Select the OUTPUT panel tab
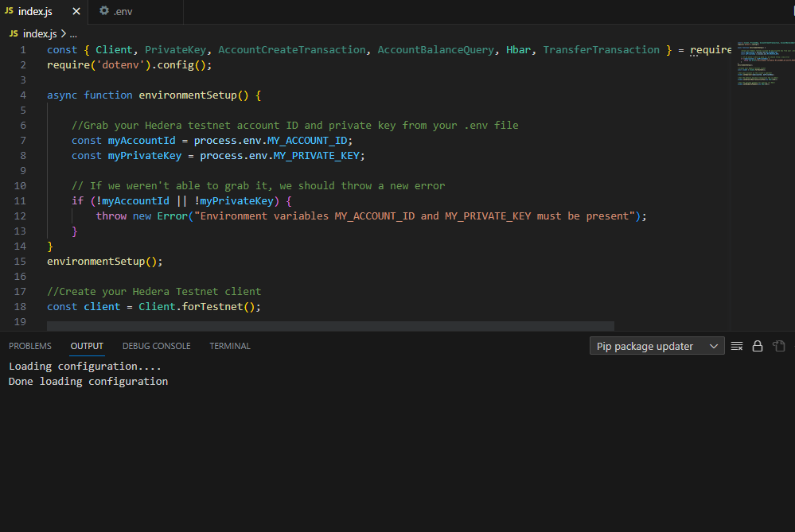This screenshot has height=532, width=795. pos(87,345)
